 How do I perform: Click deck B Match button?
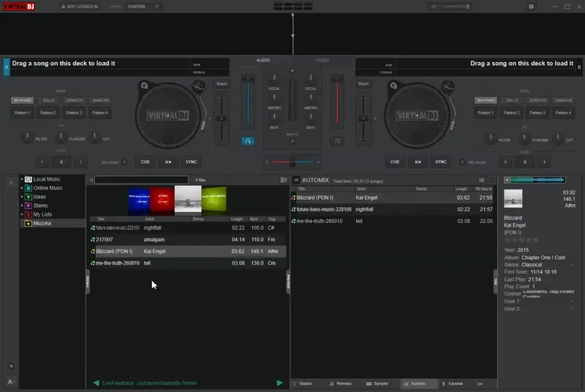pos(363,84)
